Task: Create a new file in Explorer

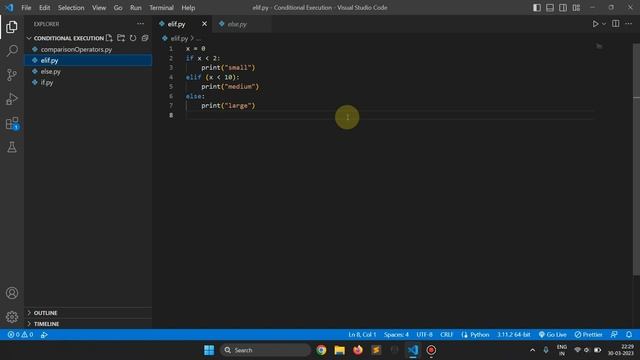Action: (109, 38)
